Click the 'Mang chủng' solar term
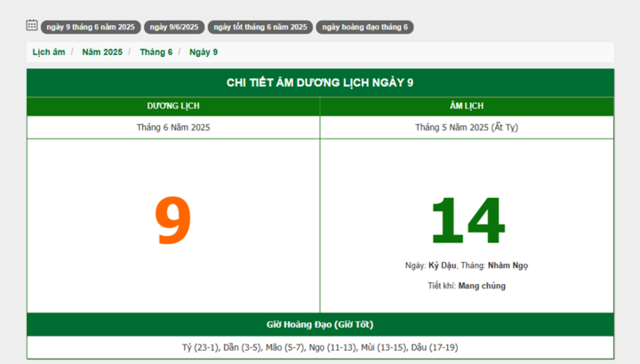640x364 pixels. pyautogui.click(x=482, y=286)
